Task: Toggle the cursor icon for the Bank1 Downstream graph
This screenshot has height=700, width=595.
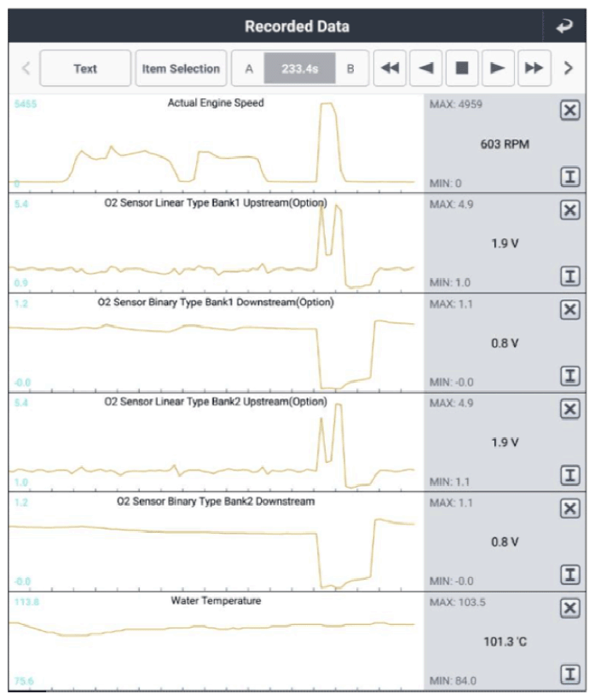Action: pyautogui.click(x=570, y=376)
